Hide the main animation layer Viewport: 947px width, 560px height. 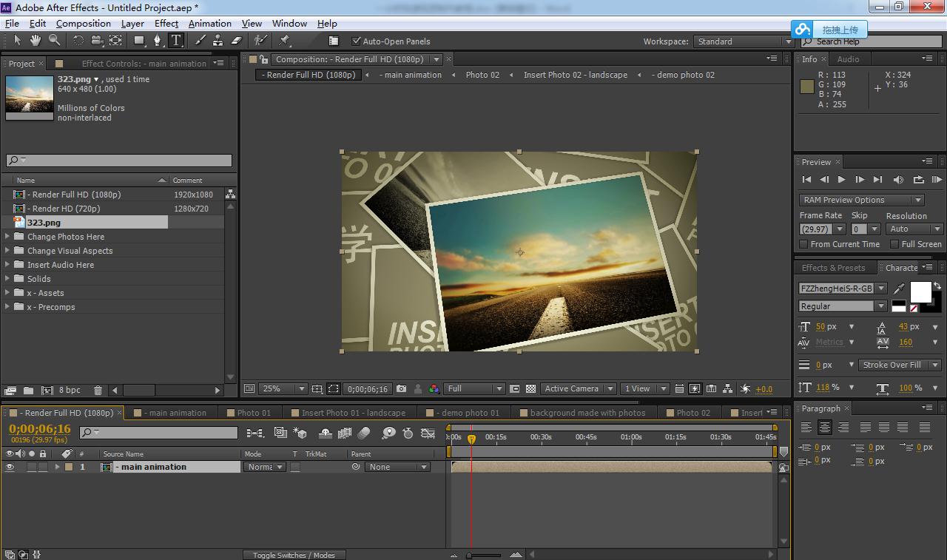pyautogui.click(x=10, y=467)
